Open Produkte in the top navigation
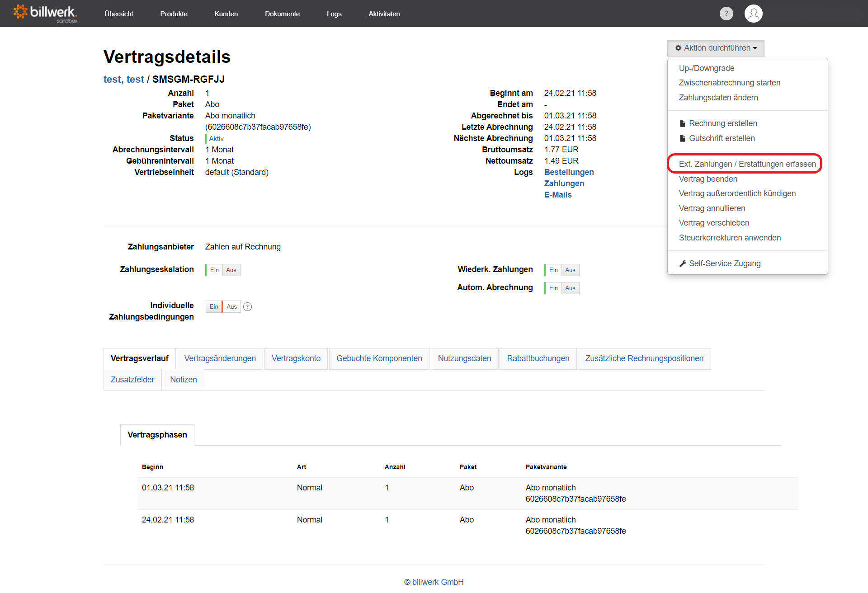868x593 pixels. click(x=174, y=14)
